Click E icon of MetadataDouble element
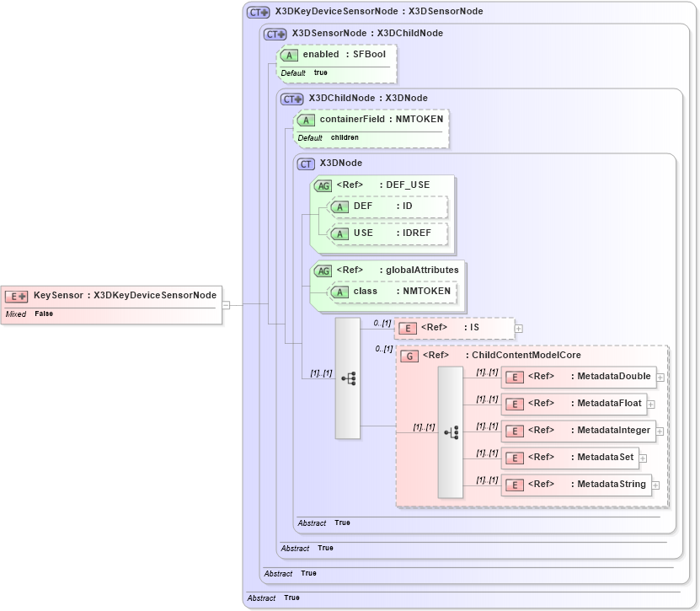Screen dimensions: 700x611 pyautogui.click(x=515, y=378)
